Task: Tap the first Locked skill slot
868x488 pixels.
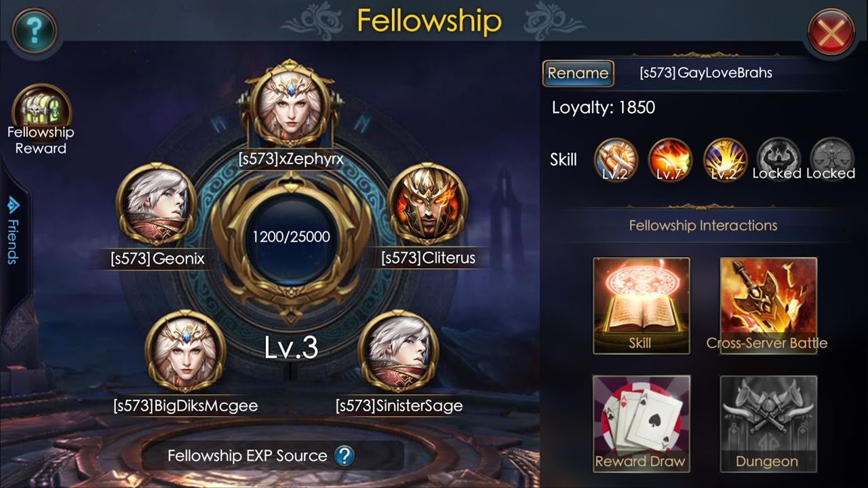Action: pos(778,161)
